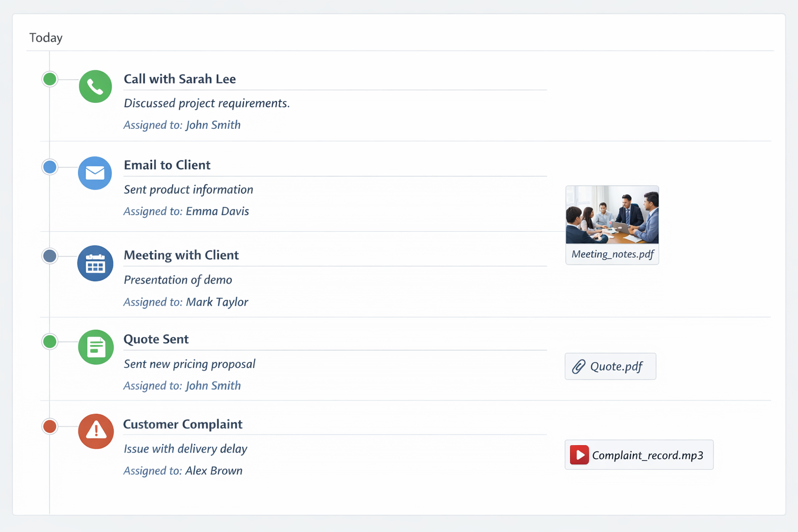Select the green timeline dot for Quote Sent
The height and width of the screenshot is (532, 798).
tap(50, 341)
